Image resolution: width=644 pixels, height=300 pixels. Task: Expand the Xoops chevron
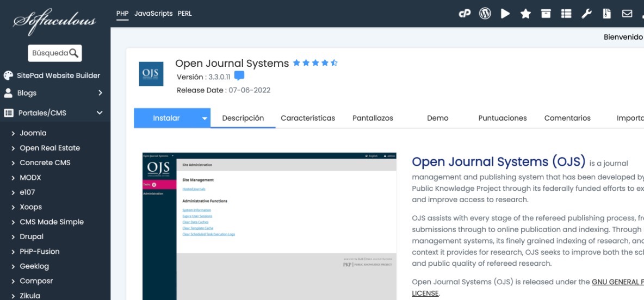13,207
